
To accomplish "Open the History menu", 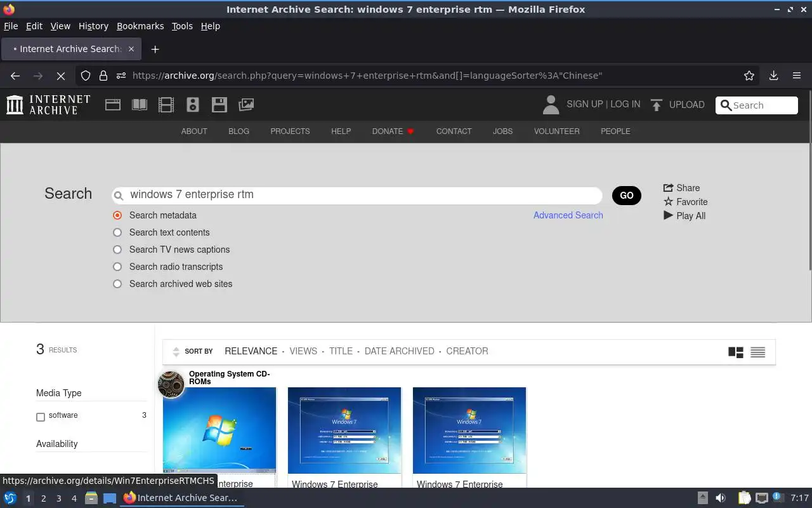I will tap(93, 26).
